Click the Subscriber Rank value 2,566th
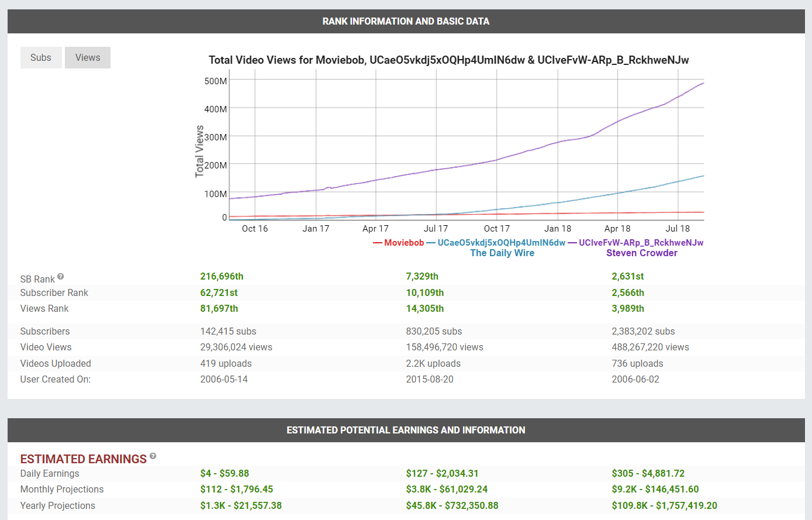The width and height of the screenshot is (812, 520). pos(628,292)
